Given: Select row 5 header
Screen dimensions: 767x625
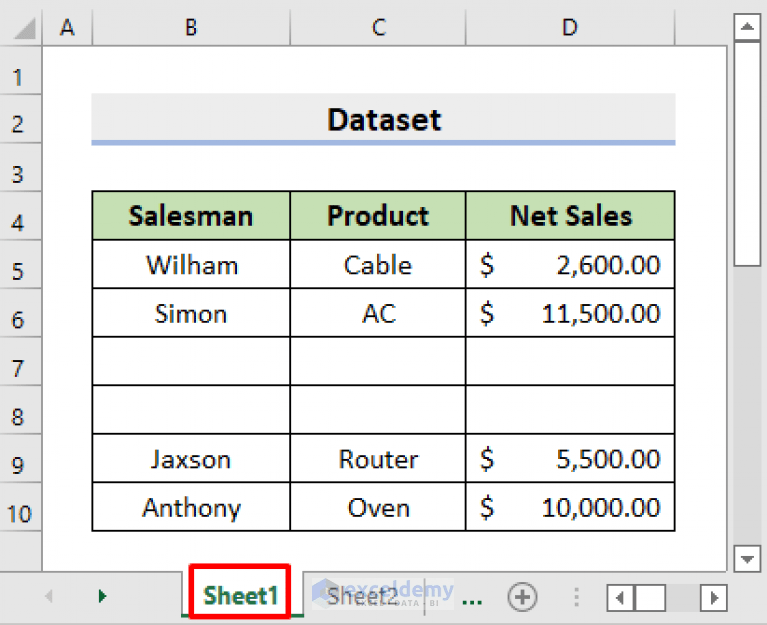Looking at the screenshot, I should point(20,265).
